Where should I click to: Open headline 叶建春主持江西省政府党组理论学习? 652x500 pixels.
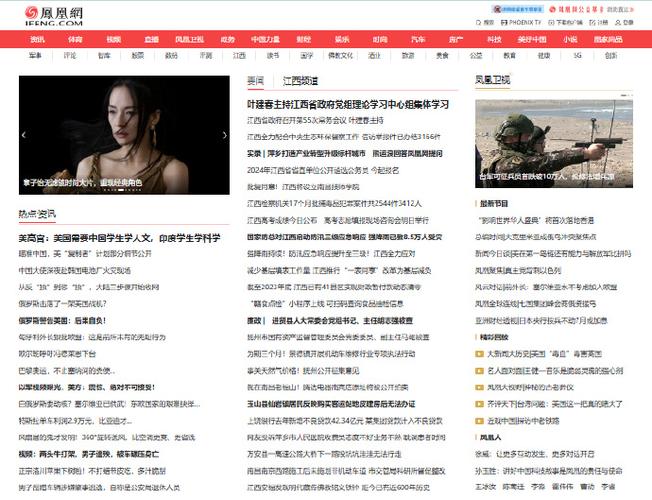[348, 104]
